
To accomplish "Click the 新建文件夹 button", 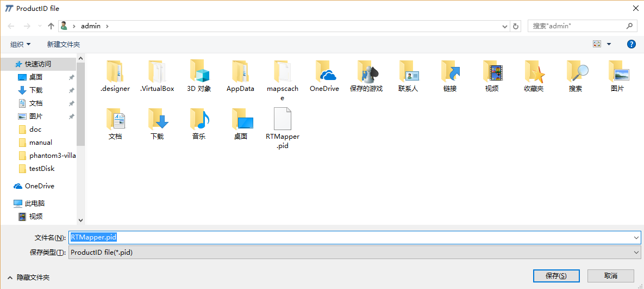I will click(64, 44).
